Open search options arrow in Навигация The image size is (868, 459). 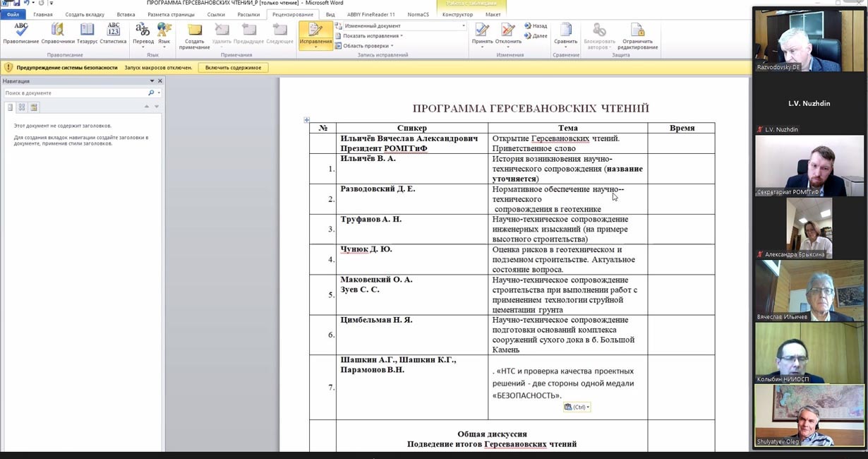click(x=159, y=93)
